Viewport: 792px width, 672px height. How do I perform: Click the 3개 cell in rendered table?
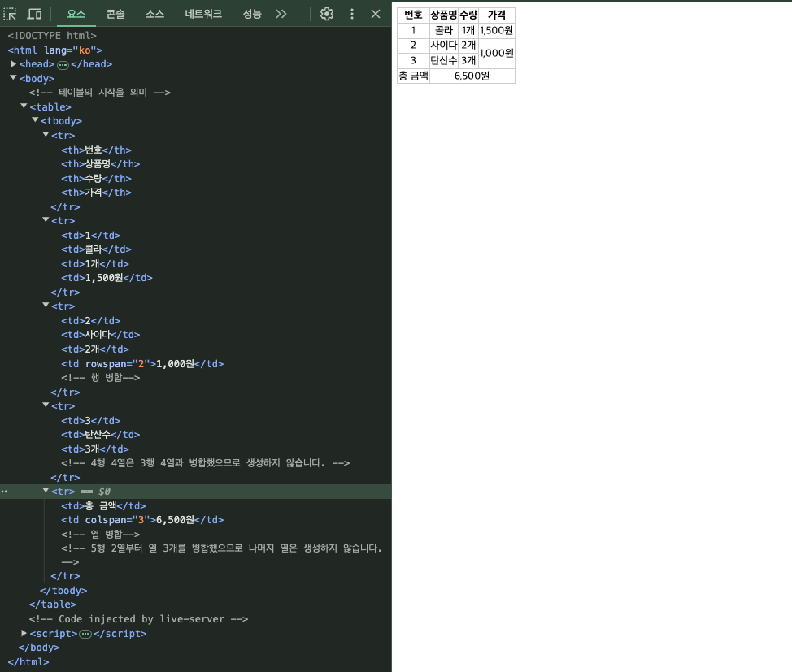[x=468, y=61]
